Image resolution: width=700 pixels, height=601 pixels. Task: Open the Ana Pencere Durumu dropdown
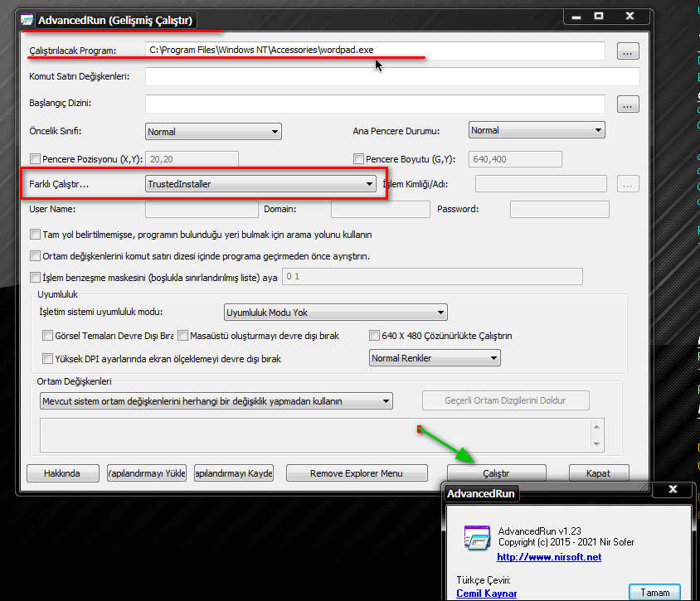tap(537, 130)
